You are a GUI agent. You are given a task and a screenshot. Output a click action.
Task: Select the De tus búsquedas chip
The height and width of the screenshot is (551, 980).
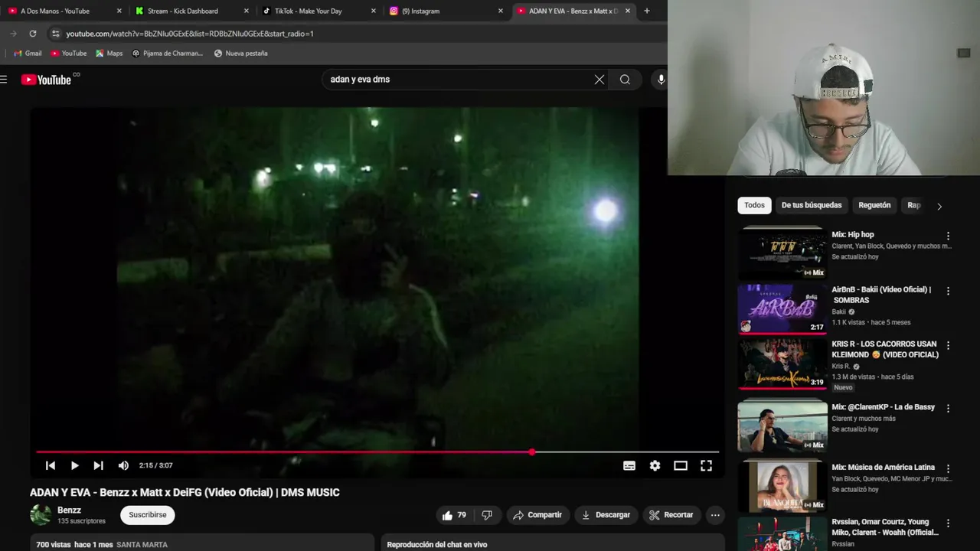(x=812, y=205)
